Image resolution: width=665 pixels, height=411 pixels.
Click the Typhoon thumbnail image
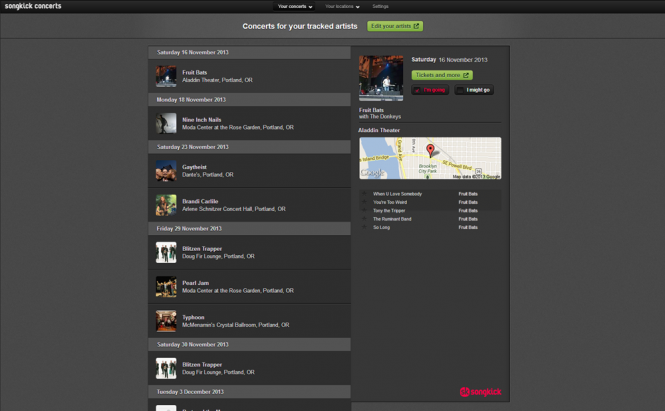pos(166,321)
